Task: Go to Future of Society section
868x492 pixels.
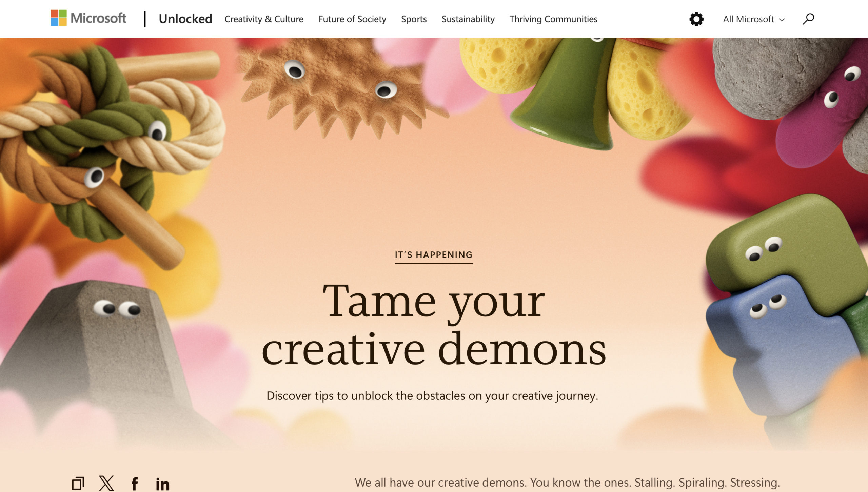Action: coord(352,19)
